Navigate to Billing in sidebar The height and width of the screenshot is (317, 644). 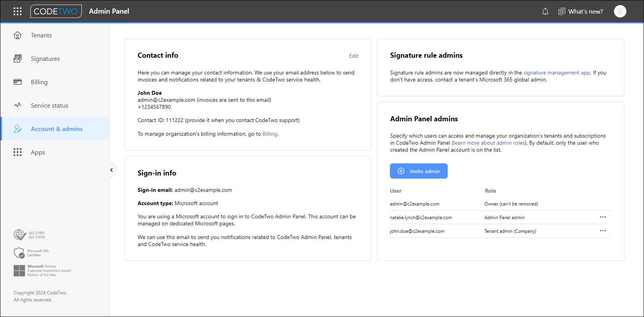tap(55, 82)
